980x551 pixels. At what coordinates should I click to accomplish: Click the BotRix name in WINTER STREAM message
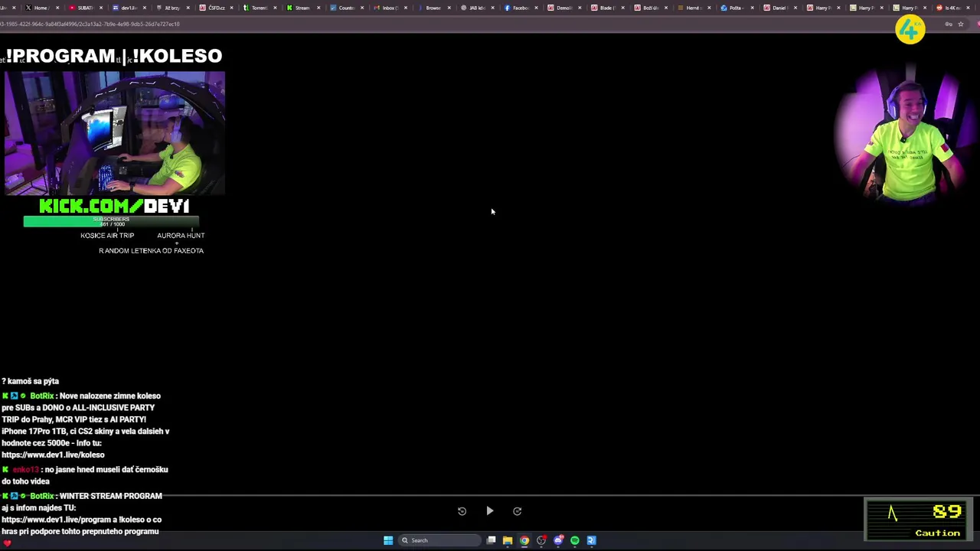point(42,496)
